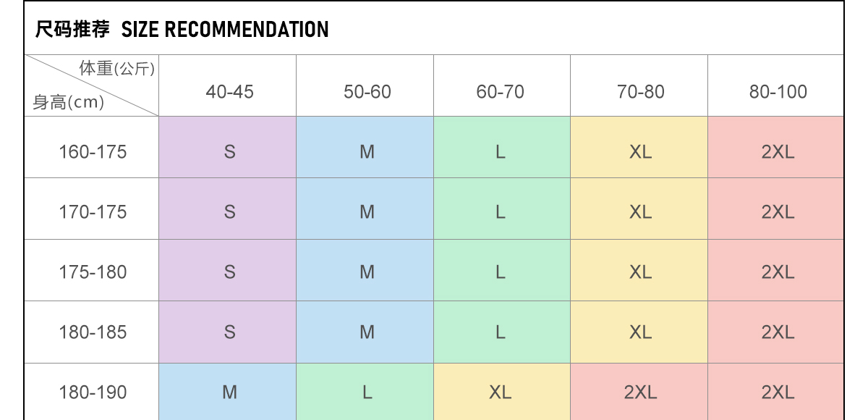Click green L cell in the 175-180 row
868x420 pixels.
coord(500,272)
